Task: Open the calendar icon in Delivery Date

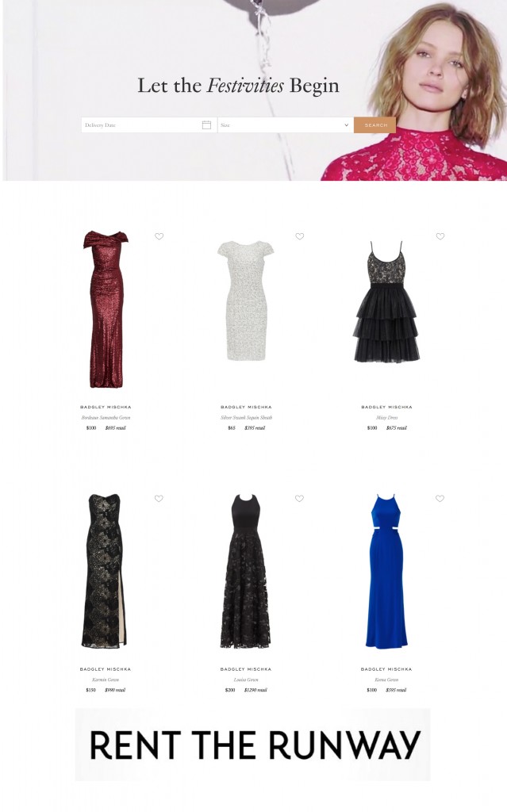Action: tap(206, 124)
